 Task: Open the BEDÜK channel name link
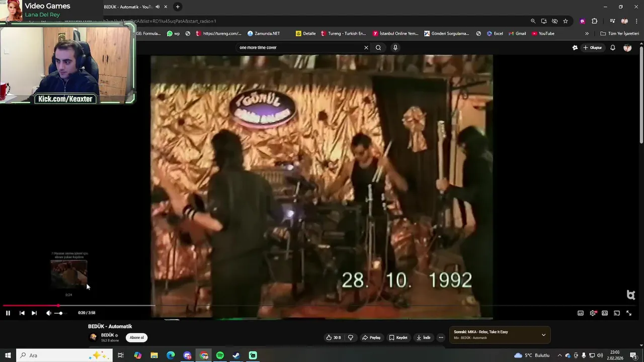click(x=108, y=335)
